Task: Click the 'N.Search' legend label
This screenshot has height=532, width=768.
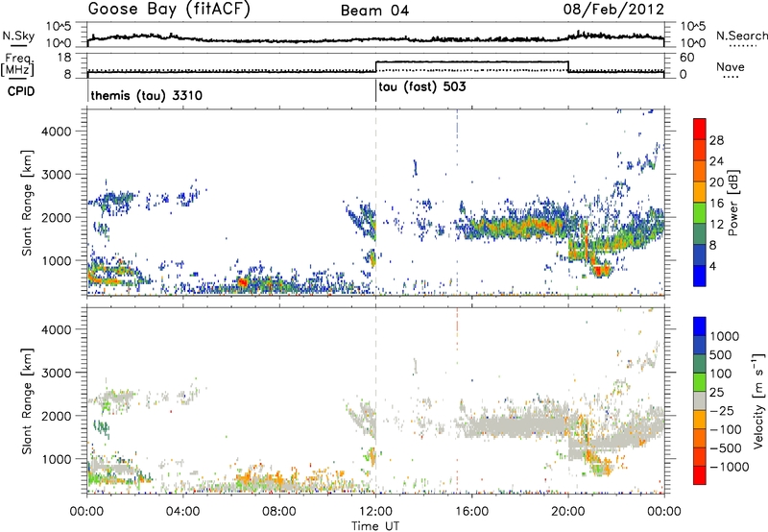Action: 741,36
